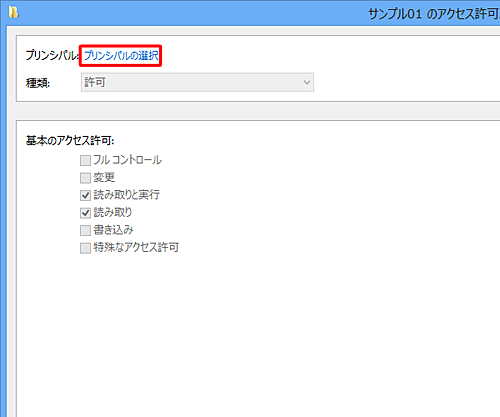Click the サンプル01 のアクセス許可 window title
Viewport: 500px width, 417px height.
pyautogui.click(x=434, y=14)
